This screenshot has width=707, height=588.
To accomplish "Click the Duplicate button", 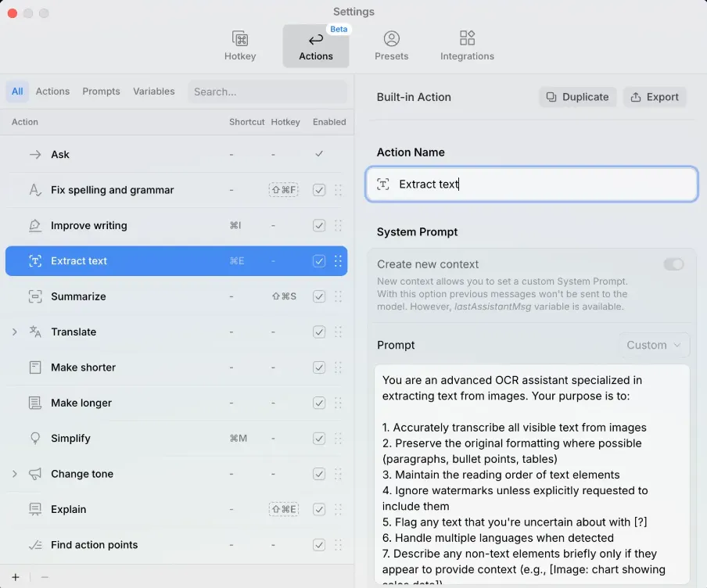I will point(577,97).
